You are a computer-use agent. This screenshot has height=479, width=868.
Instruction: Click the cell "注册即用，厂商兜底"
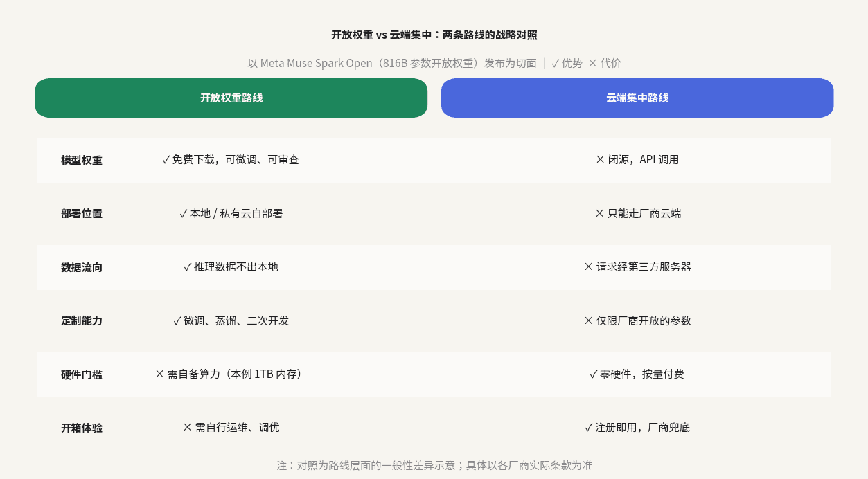(637, 427)
